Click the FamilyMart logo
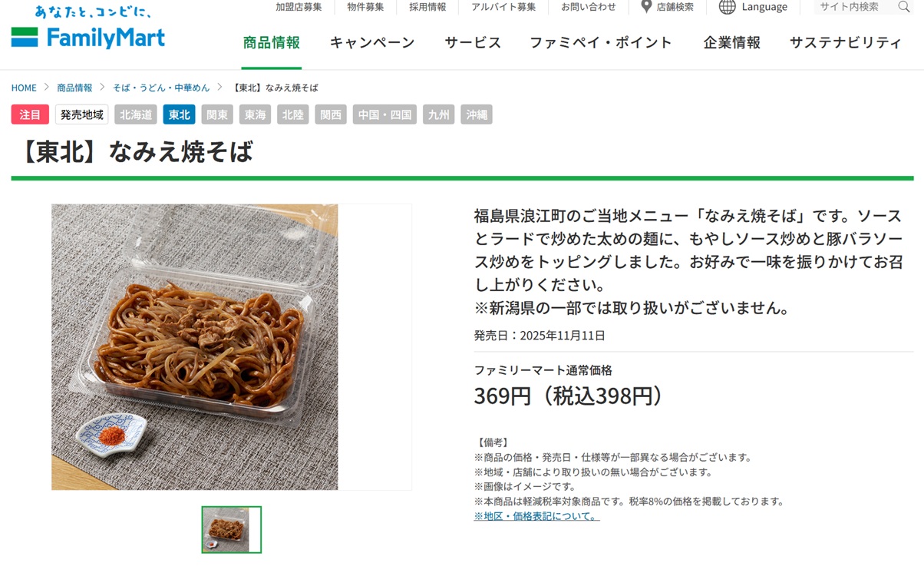Screen dimensions: 924x573 click(87, 28)
